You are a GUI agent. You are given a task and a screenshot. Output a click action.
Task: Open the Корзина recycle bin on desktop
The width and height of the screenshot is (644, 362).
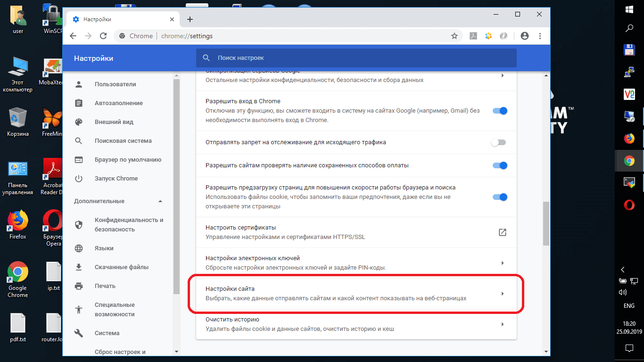[x=18, y=122]
